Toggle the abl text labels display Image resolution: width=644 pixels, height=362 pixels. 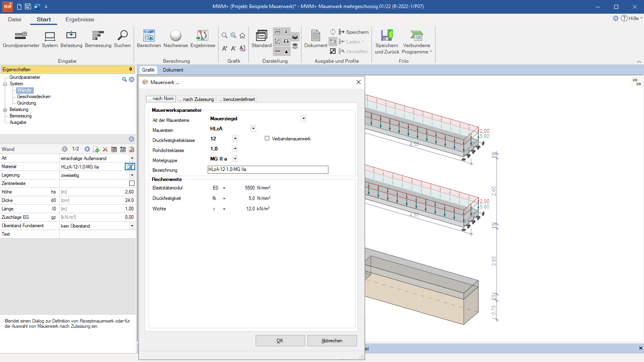point(277,32)
